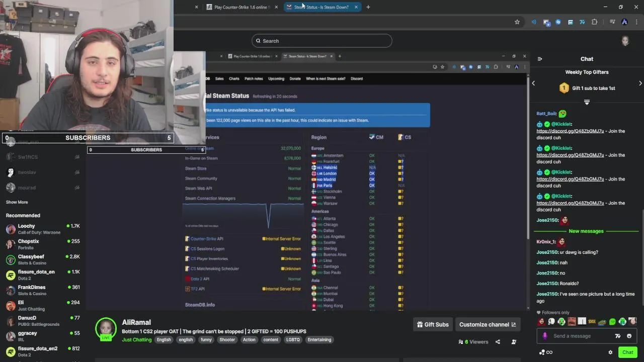
Task: Open the first Kicklet discord invite link
Action: (570, 131)
